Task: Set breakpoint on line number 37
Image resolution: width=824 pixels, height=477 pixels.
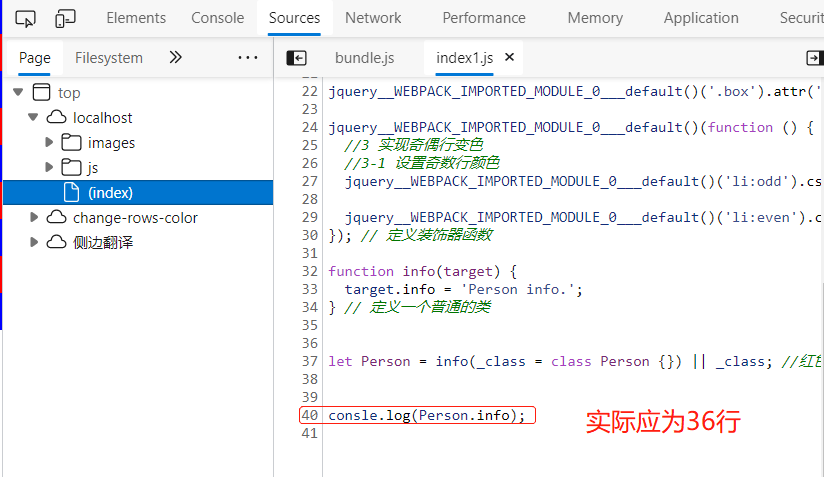Action: click(310, 361)
